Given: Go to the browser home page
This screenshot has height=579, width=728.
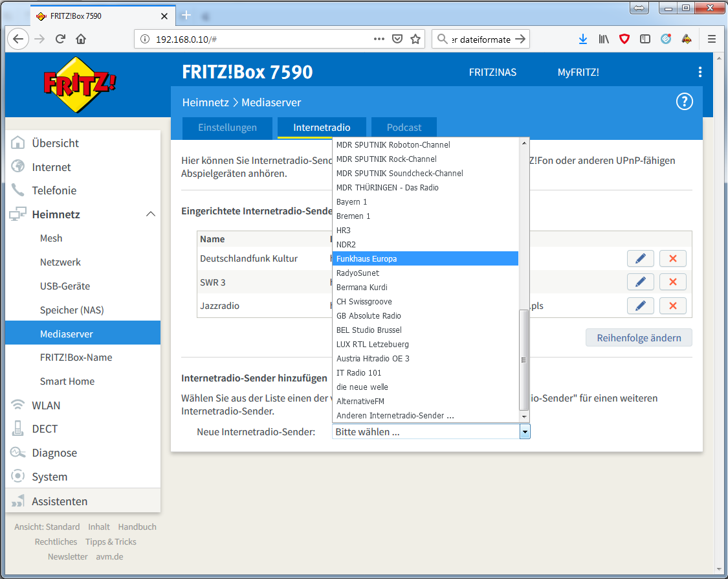Looking at the screenshot, I should point(81,39).
